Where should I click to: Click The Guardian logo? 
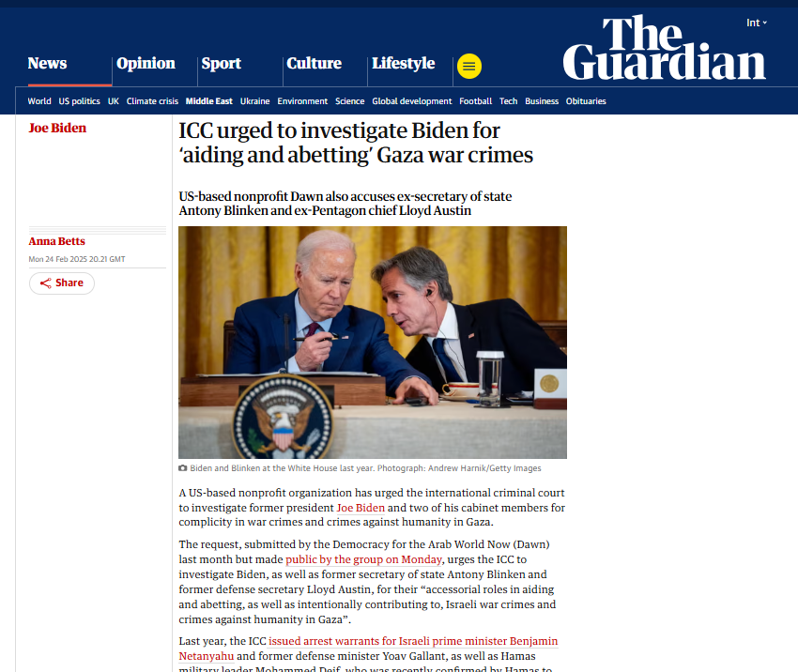pyautogui.click(x=664, y=48)
